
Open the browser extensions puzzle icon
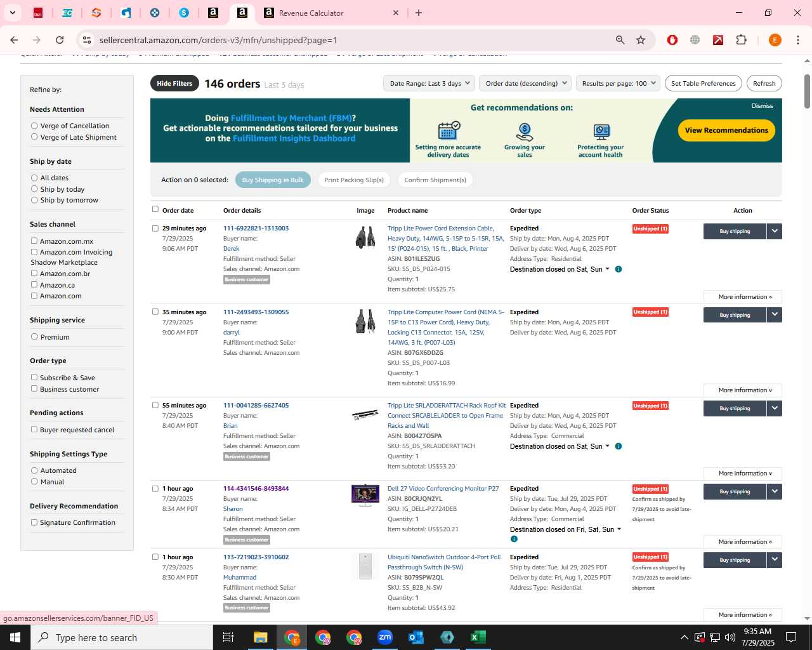pyautogui.click(x=741, y=40)
